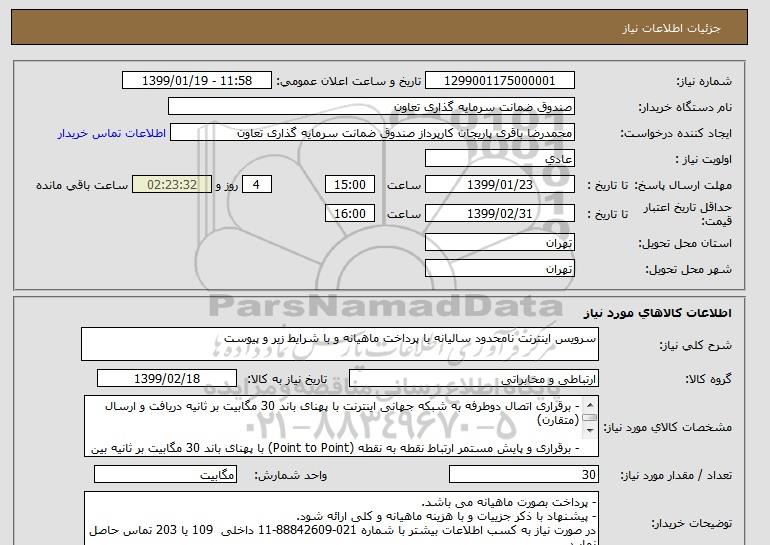This screenshot has height=545, width=770.
Task: Click the buyer organization name field
Action: click(371, 107)
